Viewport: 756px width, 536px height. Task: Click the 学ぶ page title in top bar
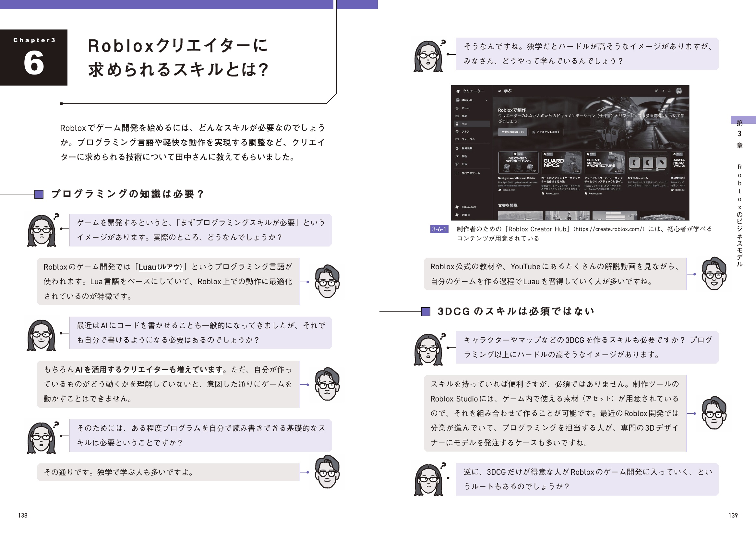[508, 91]
